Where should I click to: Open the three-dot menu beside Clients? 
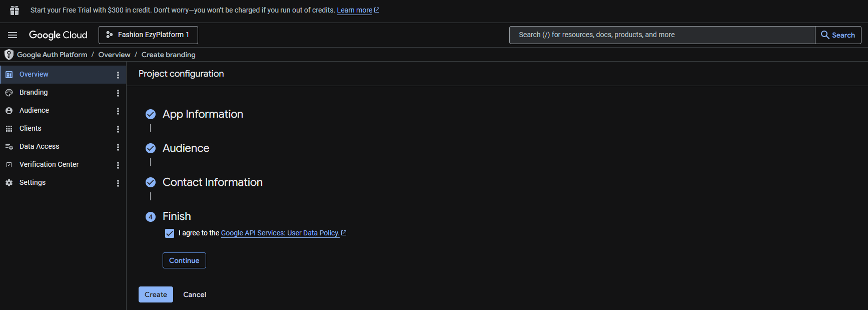tap(118, 129)
